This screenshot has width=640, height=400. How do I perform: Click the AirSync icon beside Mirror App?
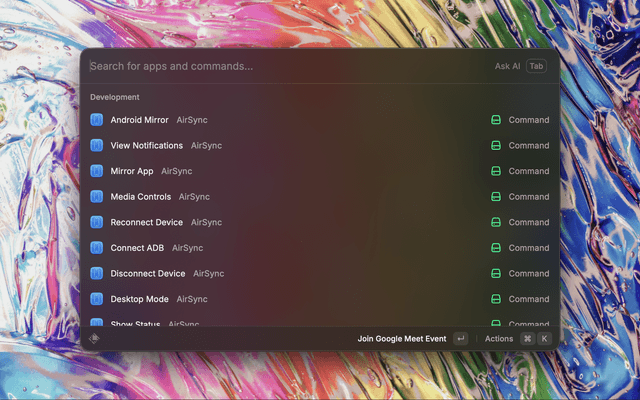[97, 171]
